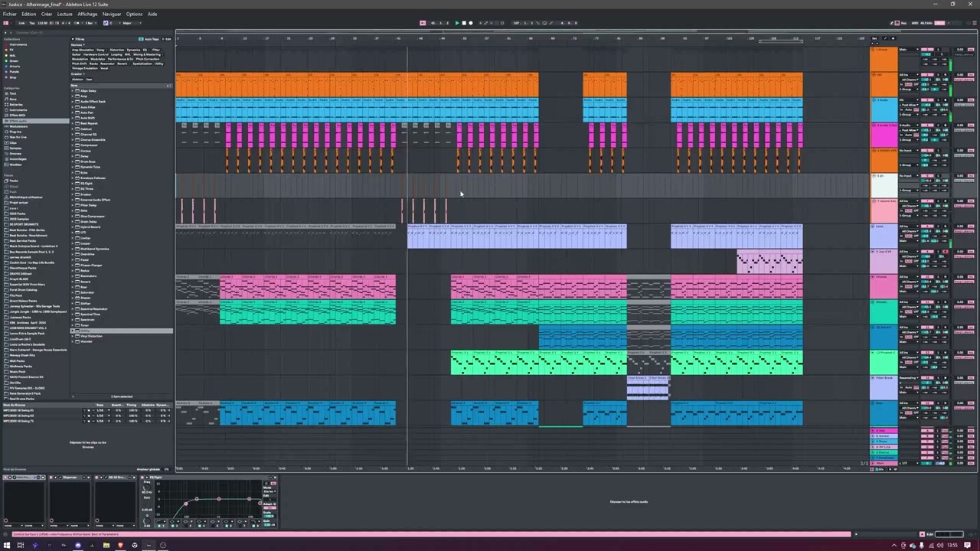The height and width of the screenshot is (551, 980).
Task: Click the Reverb filter tag
Action: click(x=122, y=64)
